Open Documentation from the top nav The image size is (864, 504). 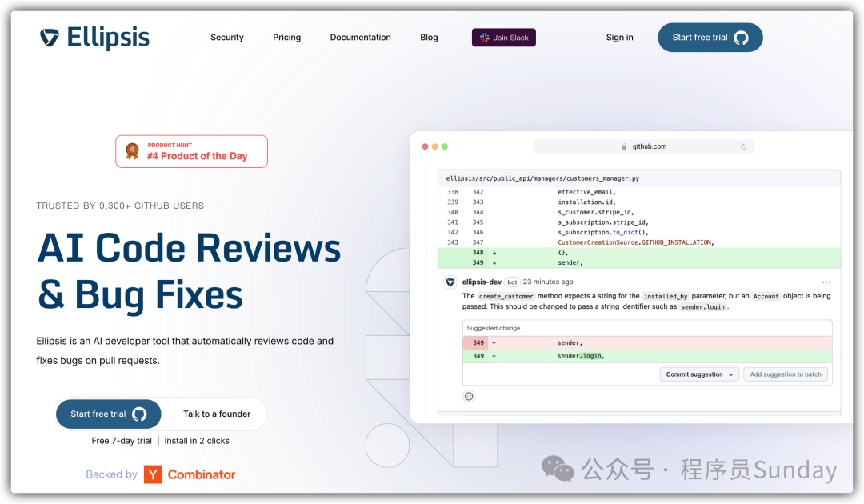[x=360, y=38]
